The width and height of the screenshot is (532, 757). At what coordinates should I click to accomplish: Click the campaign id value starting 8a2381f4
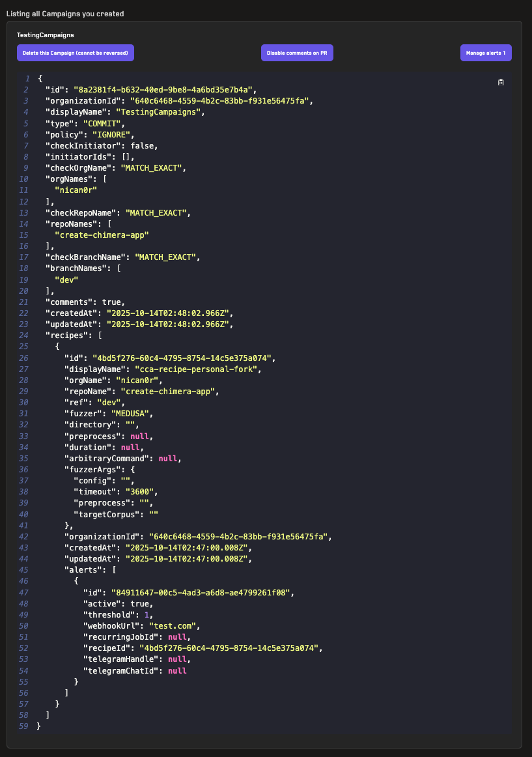pos(164,89)
